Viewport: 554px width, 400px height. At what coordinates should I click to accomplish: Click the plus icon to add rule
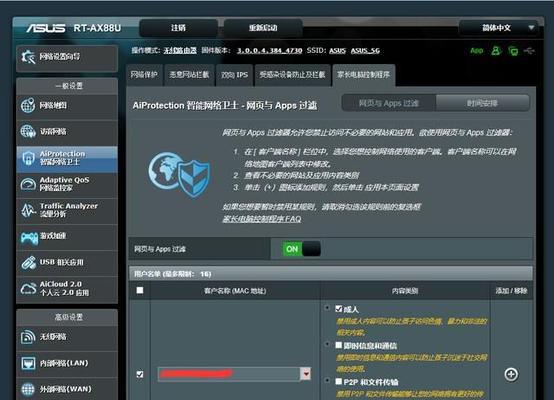point(511,374)
